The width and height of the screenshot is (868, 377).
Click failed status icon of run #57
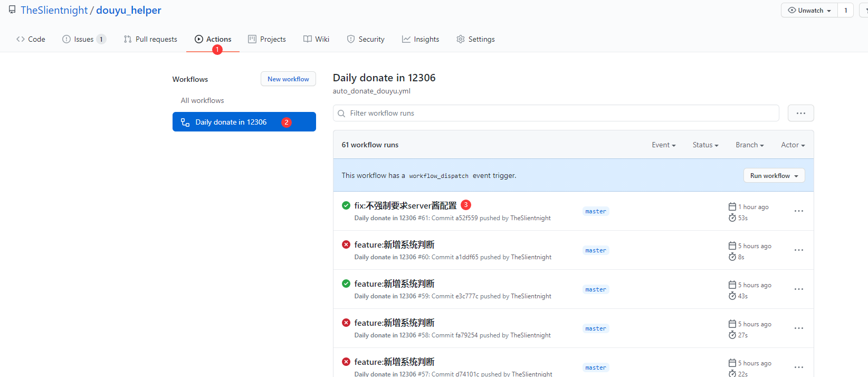[346, 362]
